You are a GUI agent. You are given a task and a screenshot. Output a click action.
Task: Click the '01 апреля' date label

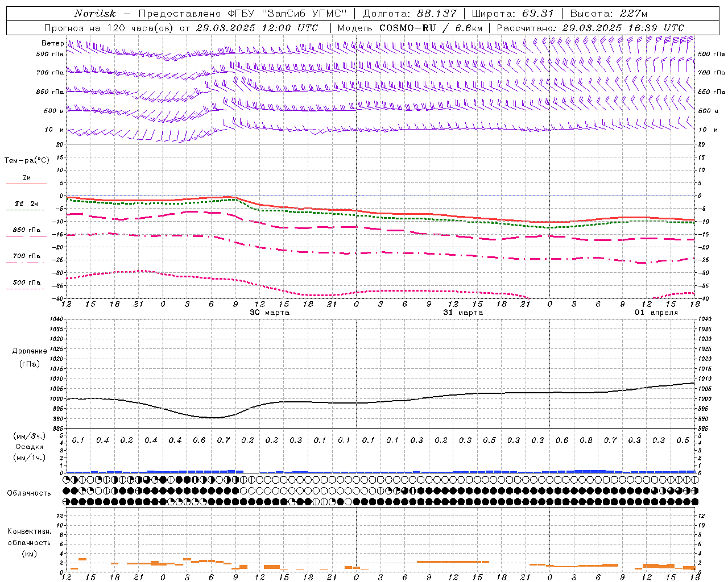[656, 313]
